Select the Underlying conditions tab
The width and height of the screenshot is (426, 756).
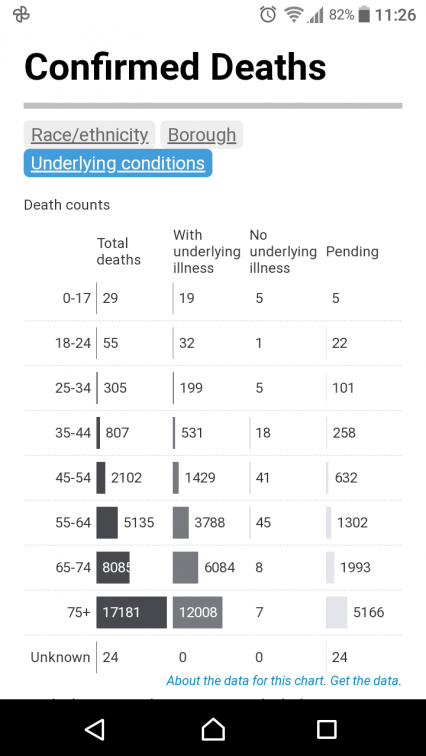(118, 163)
